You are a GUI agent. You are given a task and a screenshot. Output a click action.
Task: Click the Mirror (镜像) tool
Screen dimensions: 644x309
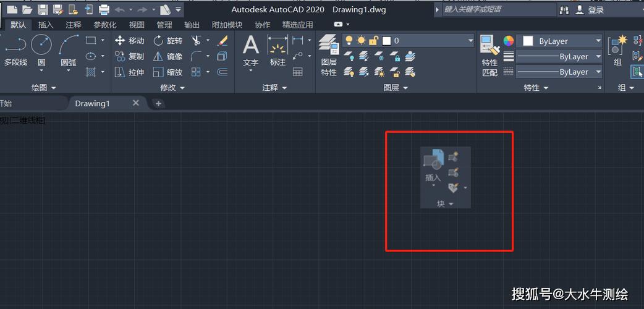(168, 56)
